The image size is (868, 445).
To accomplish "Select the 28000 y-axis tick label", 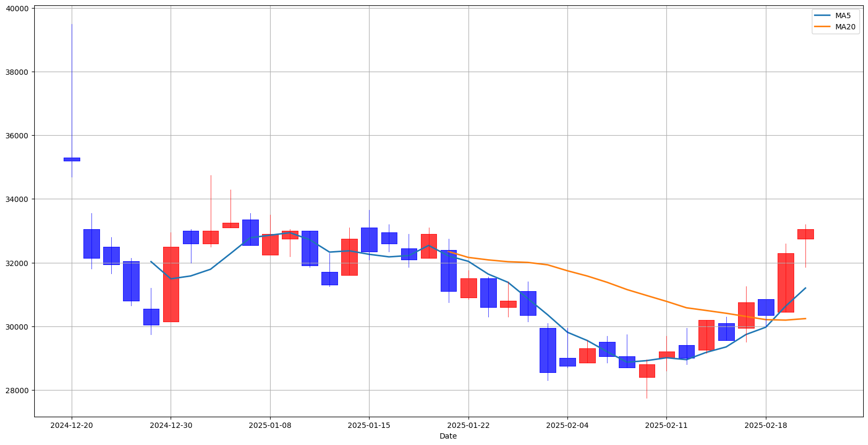I will 18,391.
